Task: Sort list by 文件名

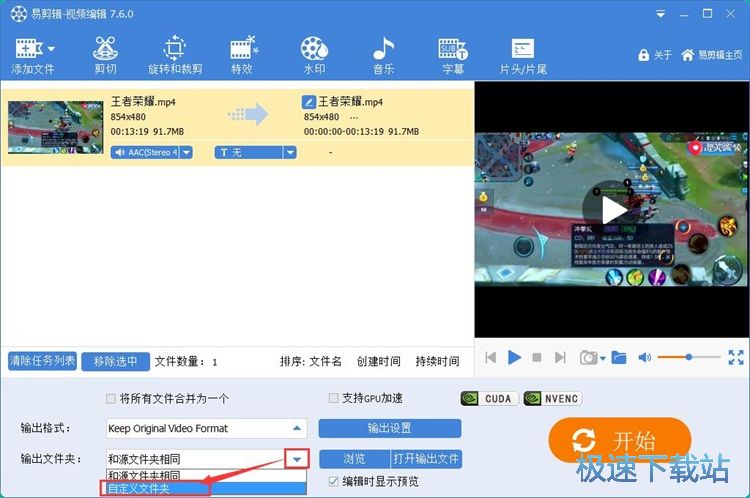Action: click(325, 361)
